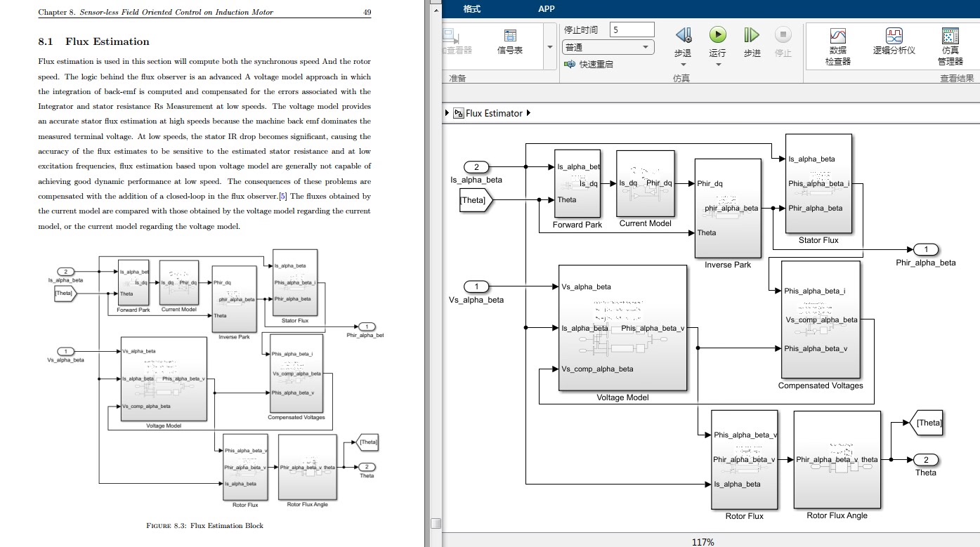This screenshot has width=980, height=547.
Task: Select the Stator Flux block in Simulink
Action: (818, 183)
